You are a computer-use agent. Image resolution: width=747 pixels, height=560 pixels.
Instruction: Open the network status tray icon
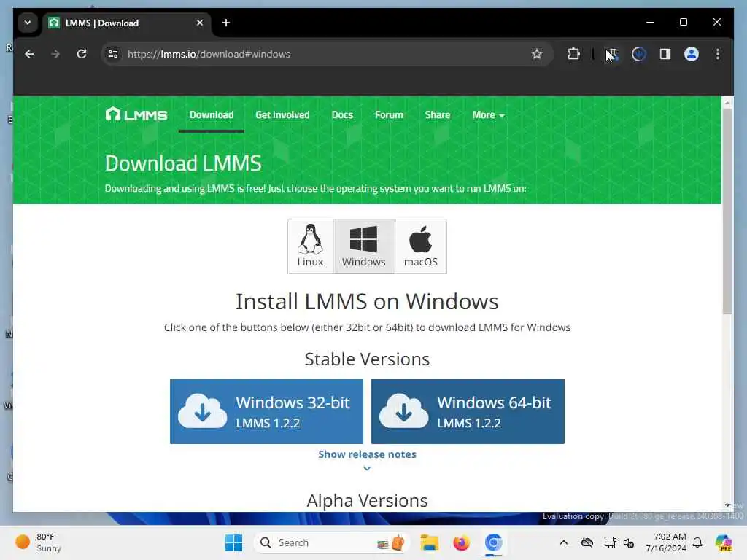[x=611, y=542]
